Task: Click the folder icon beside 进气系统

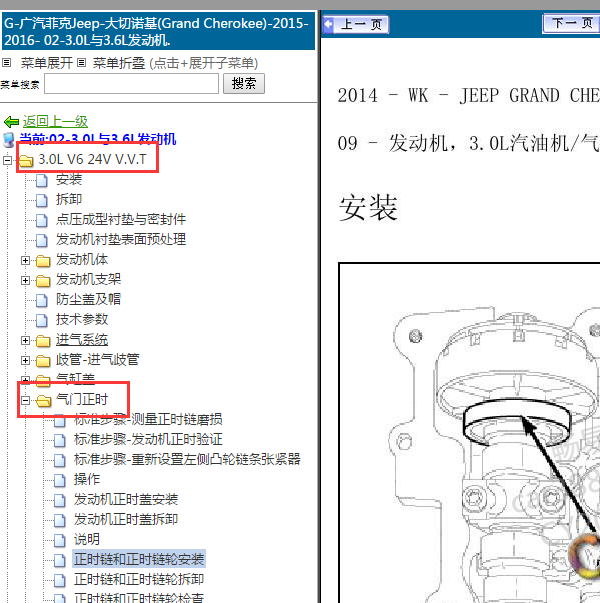Action: coord(43,340)
